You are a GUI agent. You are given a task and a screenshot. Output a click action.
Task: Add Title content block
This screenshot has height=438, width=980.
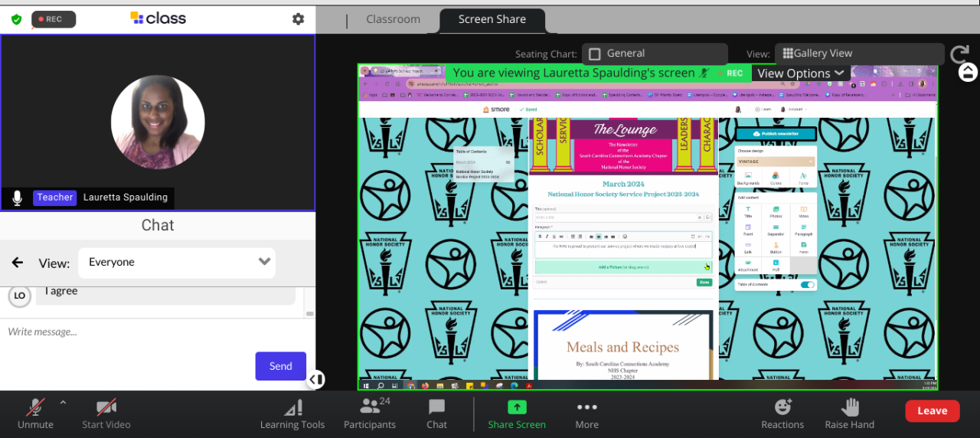(748, 212)
